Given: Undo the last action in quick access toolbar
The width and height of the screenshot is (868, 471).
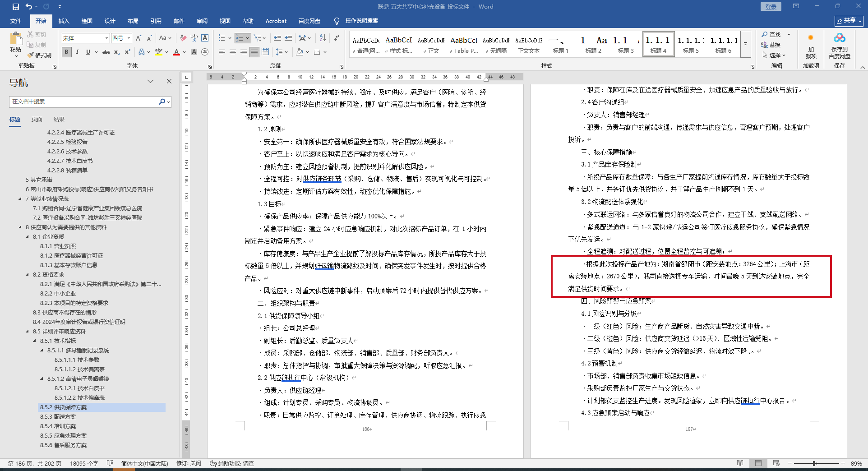Looking at the screenshot, I should [x=29, y=7].
